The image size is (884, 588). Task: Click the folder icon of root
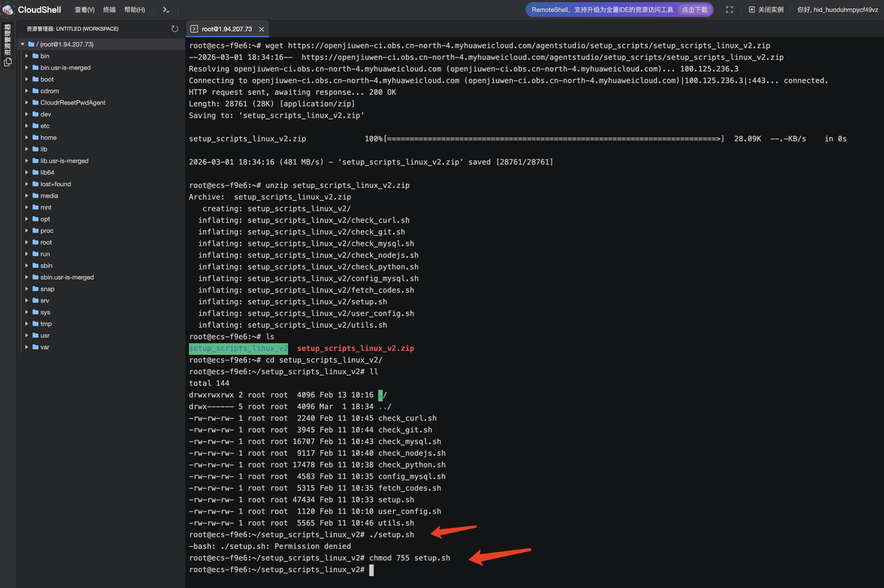[x=35, y=242]
